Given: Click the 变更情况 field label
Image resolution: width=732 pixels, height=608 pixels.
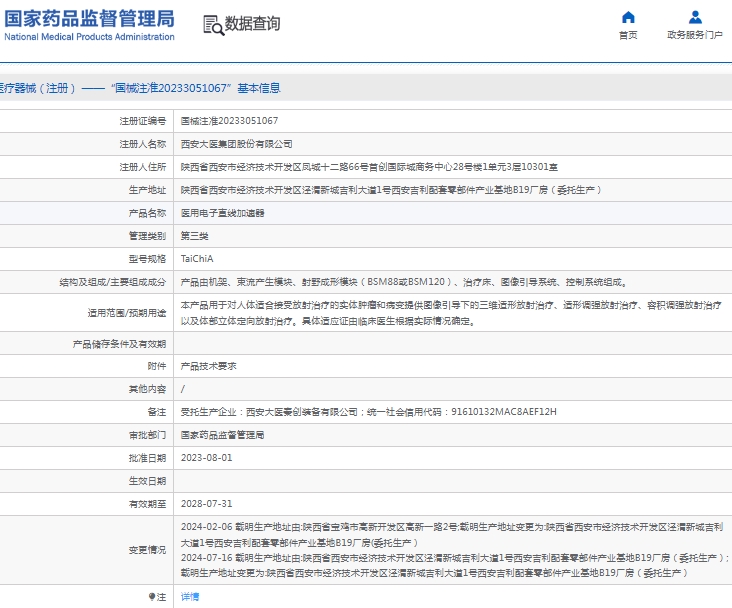Looking at the screenshot, I should point(148,550).
